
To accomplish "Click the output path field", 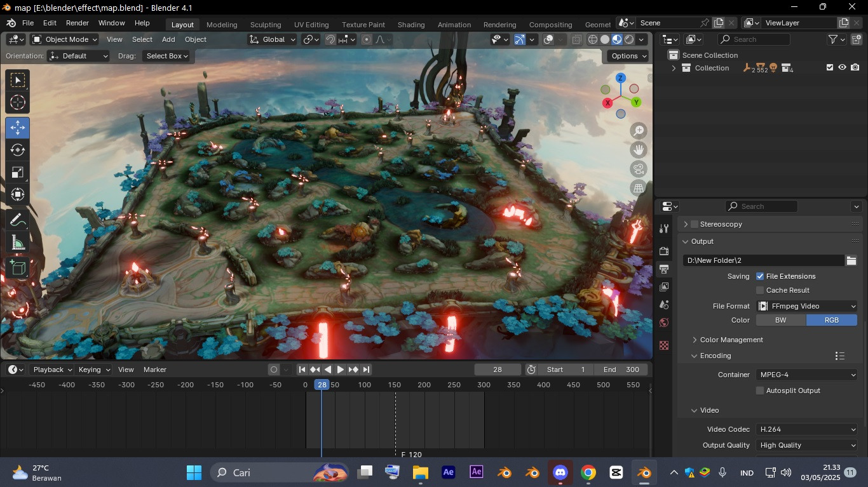I will point(763,260).
